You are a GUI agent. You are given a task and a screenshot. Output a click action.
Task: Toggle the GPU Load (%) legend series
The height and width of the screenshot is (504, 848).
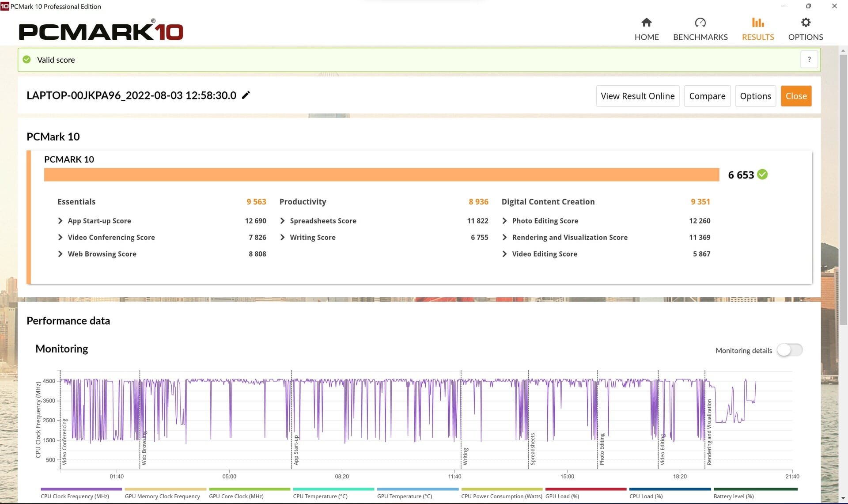[x=586, y=493]
